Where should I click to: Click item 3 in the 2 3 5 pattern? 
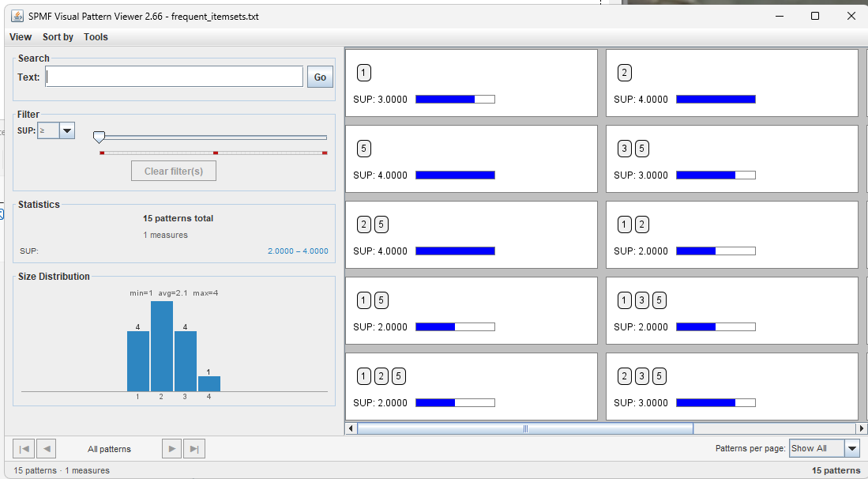(x=641, y=376)
